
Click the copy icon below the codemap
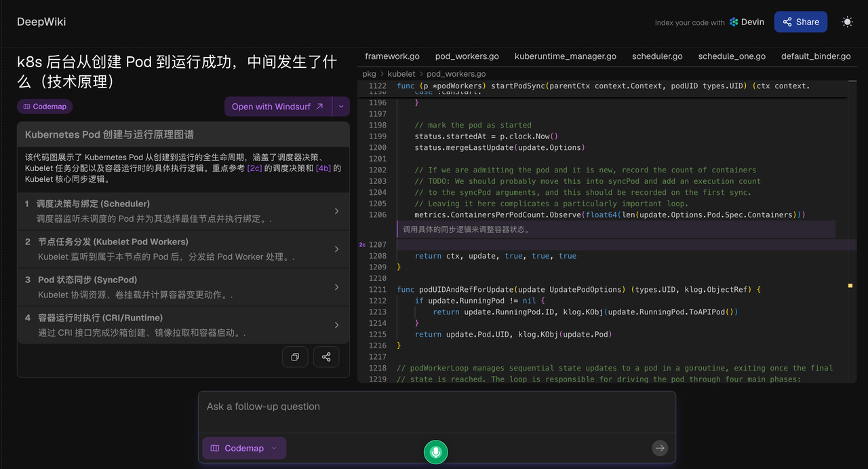(295, 357)
